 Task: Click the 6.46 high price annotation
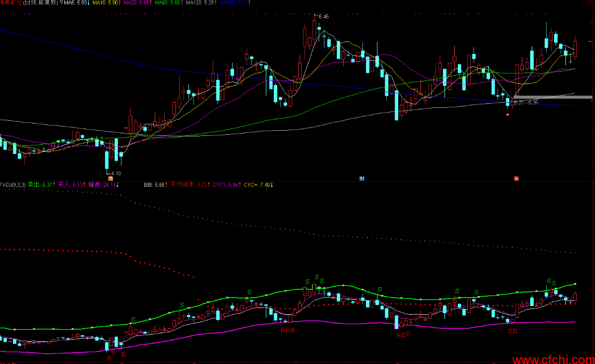(323, 17)
